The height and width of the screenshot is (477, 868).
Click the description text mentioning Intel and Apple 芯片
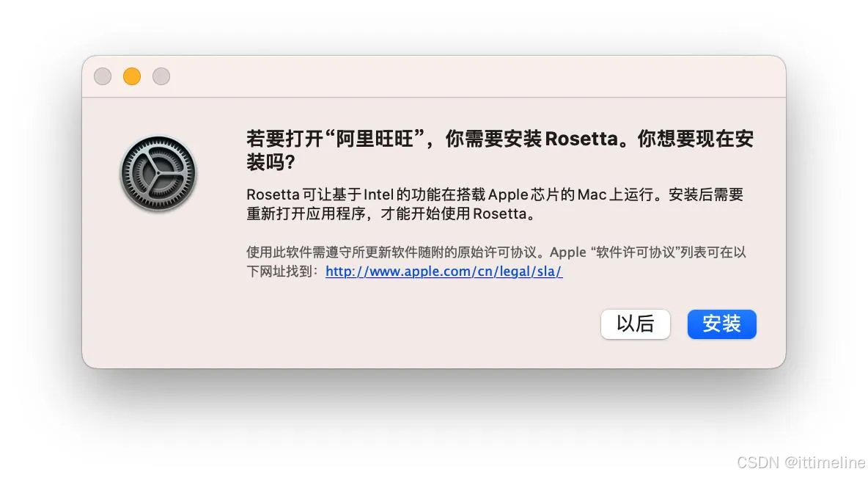(494, 204)
